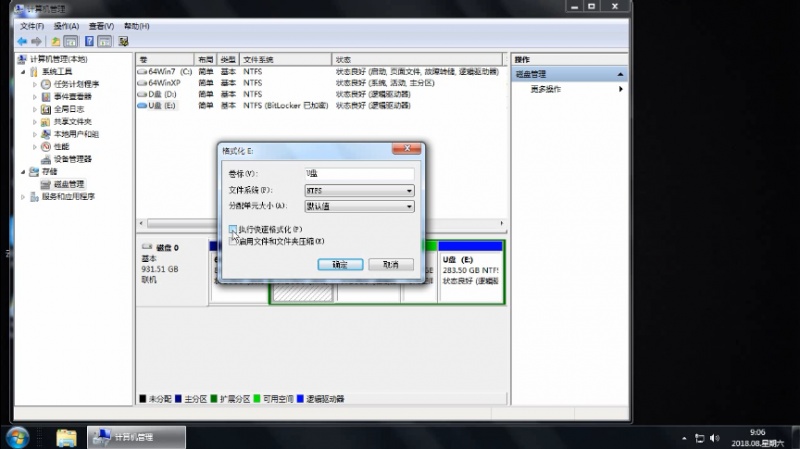Open File Explorer from the taskbar
Image resolution: width=800 pixels, height=449 pixels.
[x=66, y=438]
